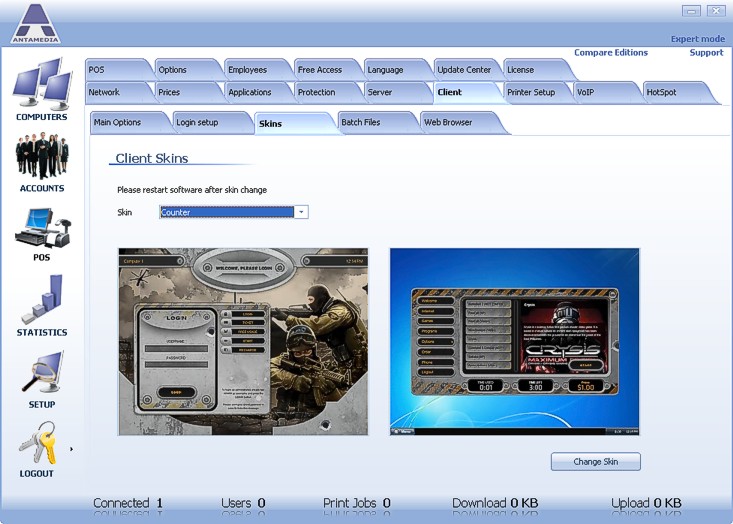Open the Accounts people icon

pyautogui.click(x=42, y=156)
